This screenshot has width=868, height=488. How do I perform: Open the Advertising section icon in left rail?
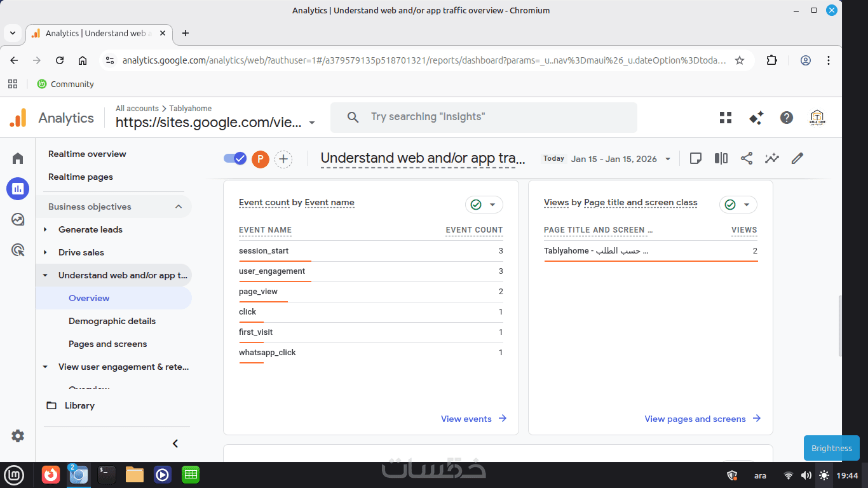point(18,250)
